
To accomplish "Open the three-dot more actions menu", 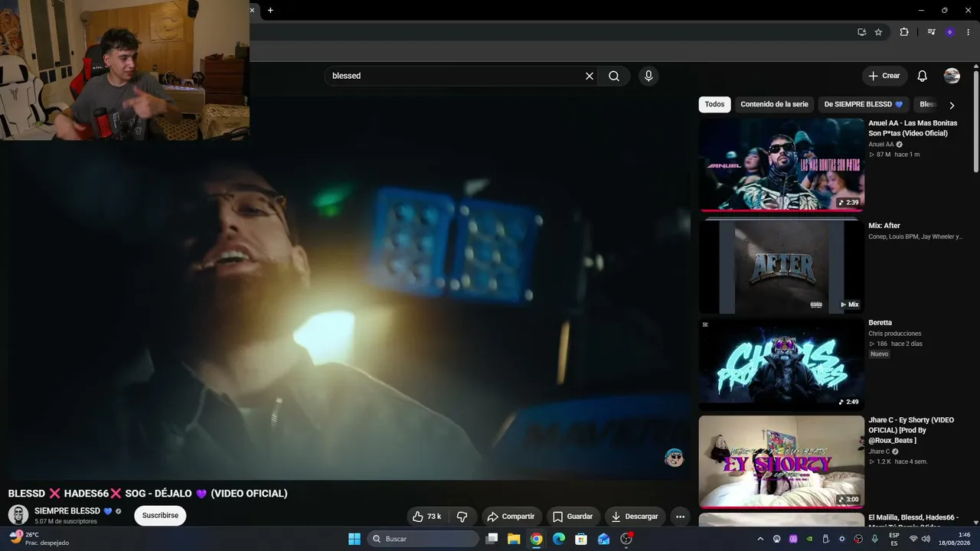I will pyautogui.click(x=680, y=517).
